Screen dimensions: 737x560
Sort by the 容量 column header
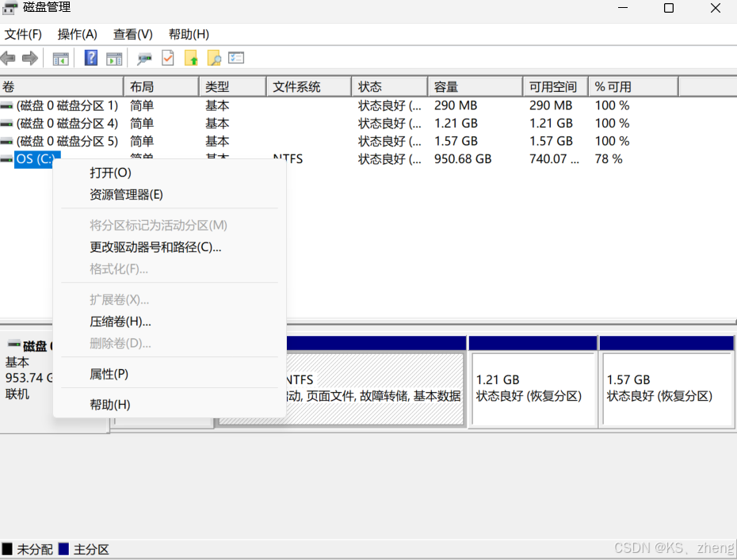(x=475, y=87)
